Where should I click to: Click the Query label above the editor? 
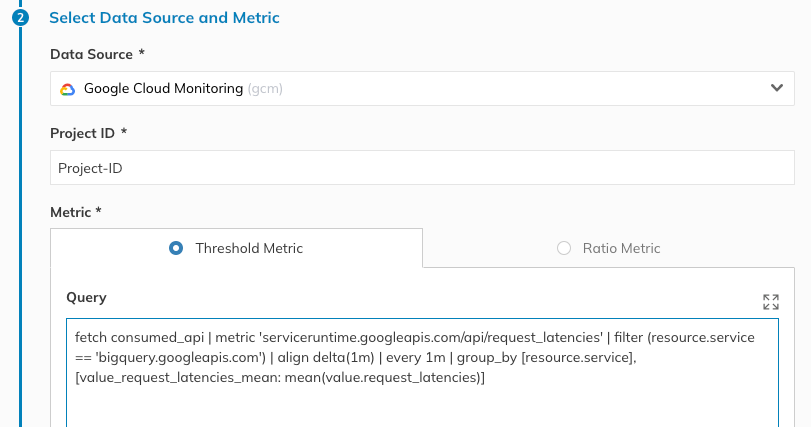click(86, 297)
